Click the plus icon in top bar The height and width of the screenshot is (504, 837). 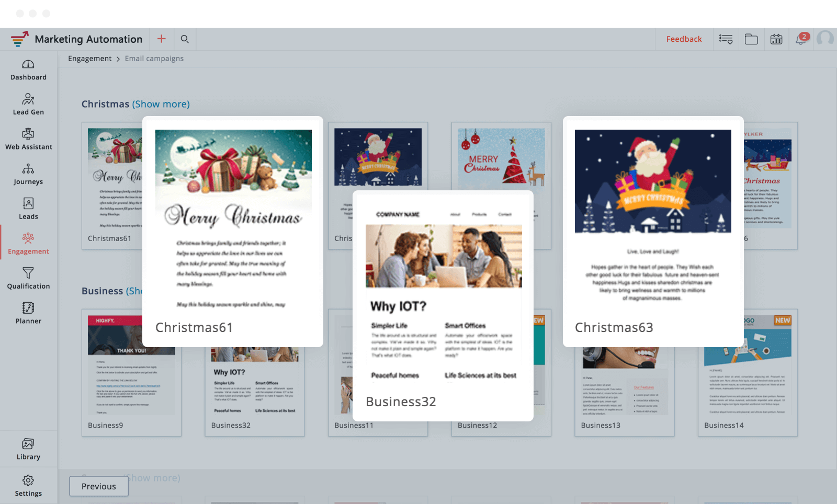162,39
